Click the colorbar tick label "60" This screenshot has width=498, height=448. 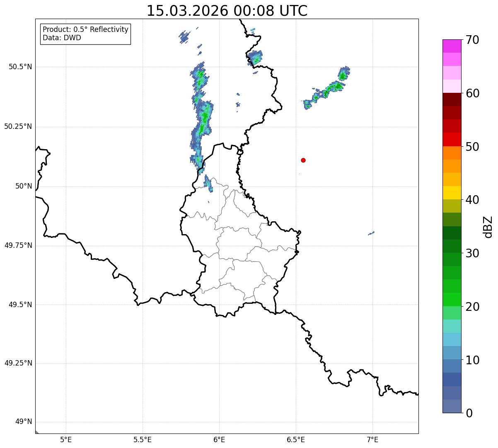coord(472,93)
